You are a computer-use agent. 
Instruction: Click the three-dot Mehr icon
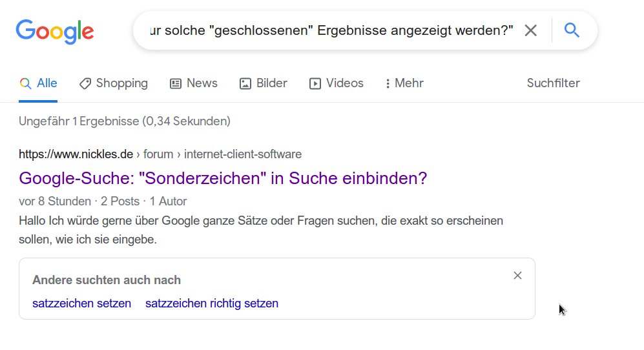[x=388, y=83]
